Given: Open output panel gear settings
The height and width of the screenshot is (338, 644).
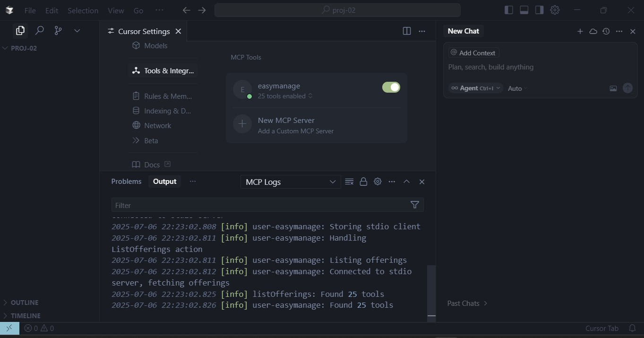Looking at the screenshot, I should pyautogui.click(x=378, y=182).
